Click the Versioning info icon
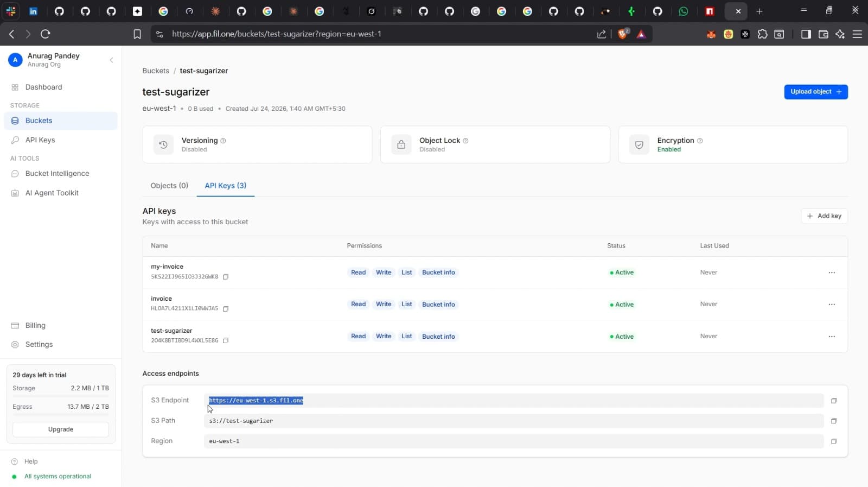The image size is (868, 487). click(x=223, y=141)
